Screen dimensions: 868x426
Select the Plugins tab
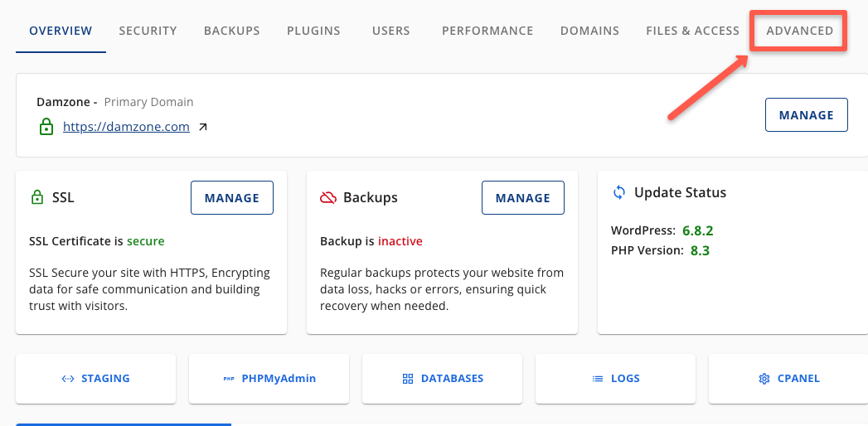pos(313,31)
